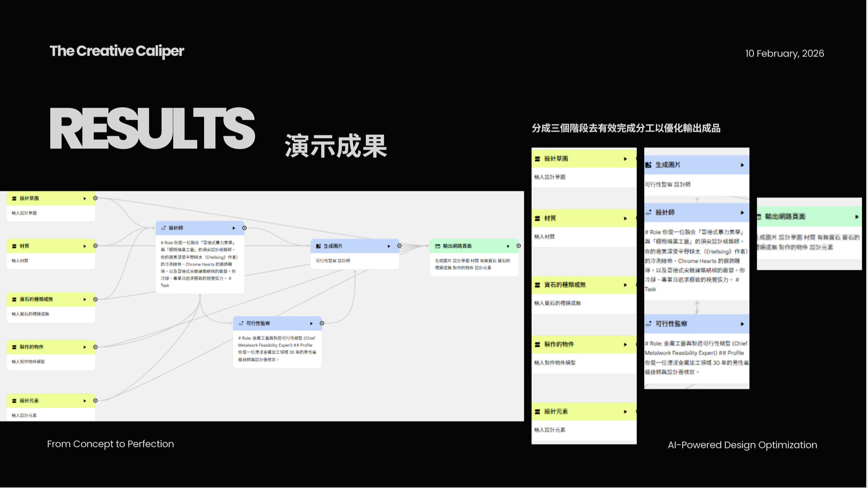
Task: Click the 生成圖片 node image icon
Action: [318, 246]
